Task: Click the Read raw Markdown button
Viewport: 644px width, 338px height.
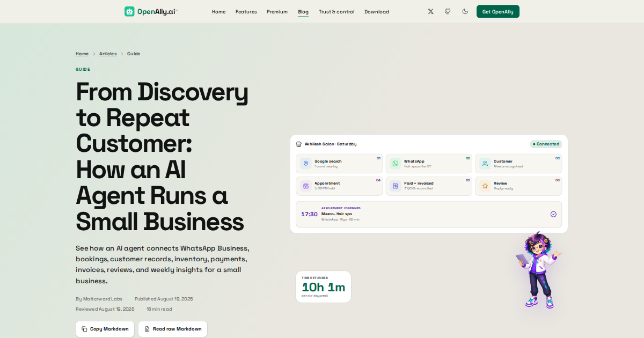Action: tap(173, 329)
